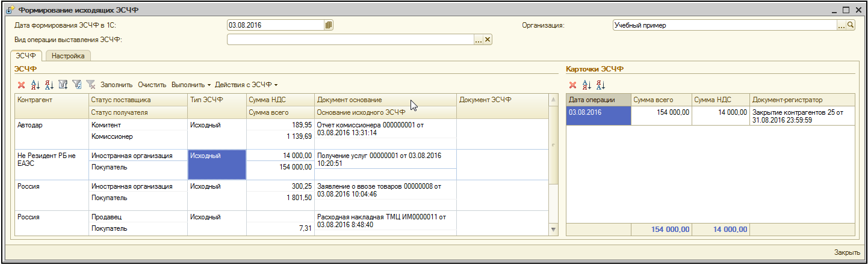The height and width of the screenshot is (265, 868).
Task: Open the Выполнить dropdown menu
Action: pos(191,85)
